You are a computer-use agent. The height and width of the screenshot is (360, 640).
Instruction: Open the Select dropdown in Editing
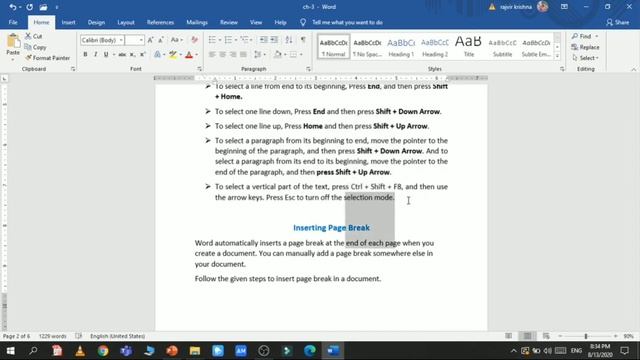[586, 58]
